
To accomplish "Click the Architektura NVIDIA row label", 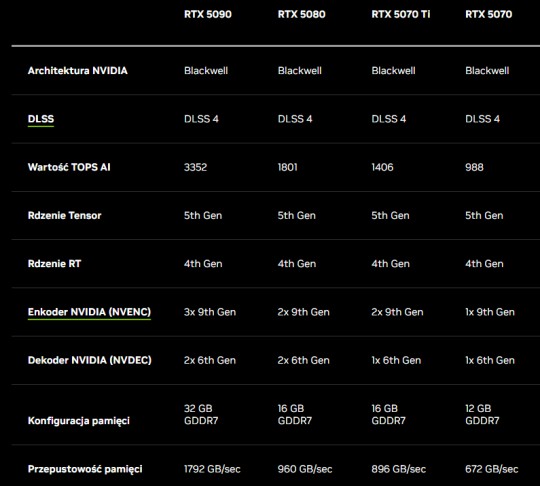I will click(77, 71).
